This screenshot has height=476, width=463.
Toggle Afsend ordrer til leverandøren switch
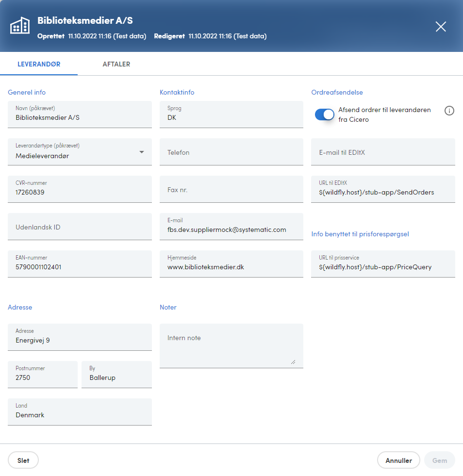(x=324, y=115)
